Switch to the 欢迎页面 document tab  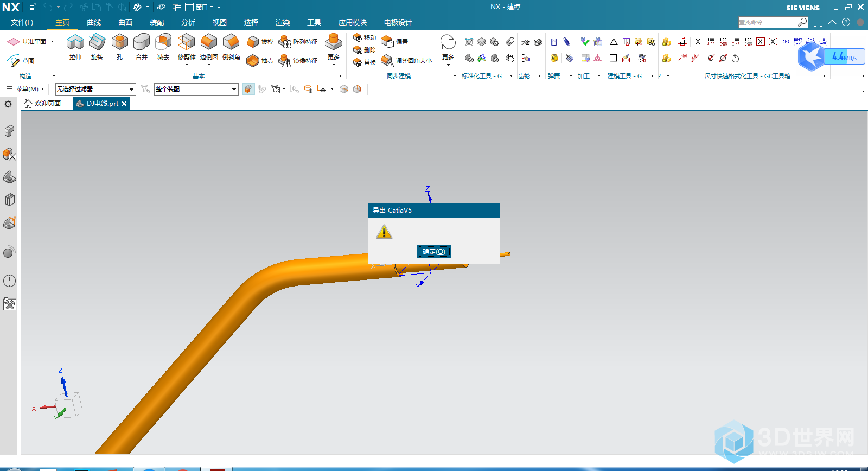pos(42,104)
